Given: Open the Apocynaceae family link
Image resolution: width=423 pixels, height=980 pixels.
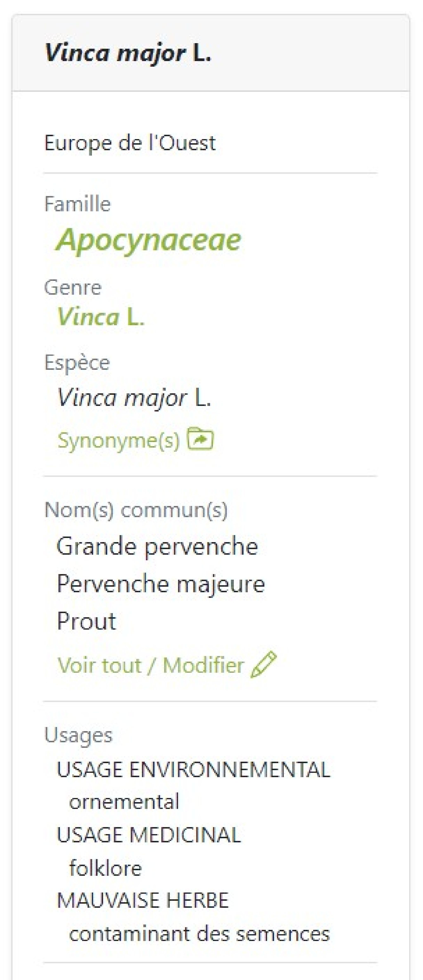Looking at the screenshot, I should [x=149, y=240].
